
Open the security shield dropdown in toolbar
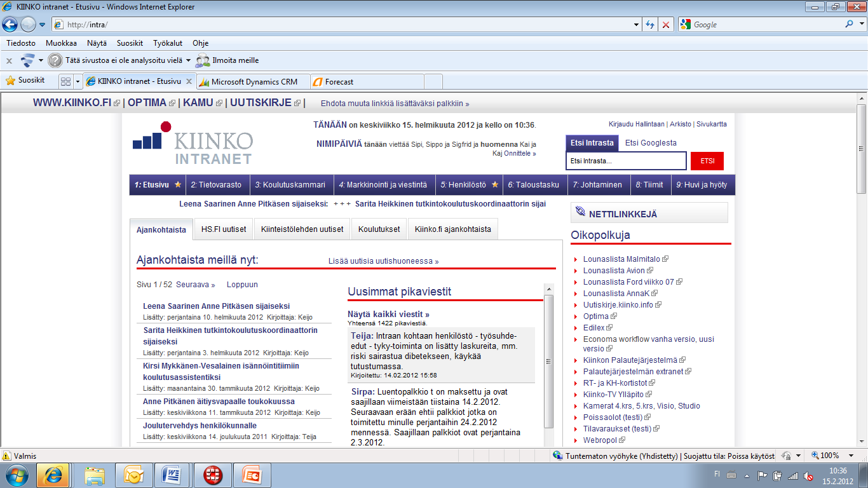[41, 61]
